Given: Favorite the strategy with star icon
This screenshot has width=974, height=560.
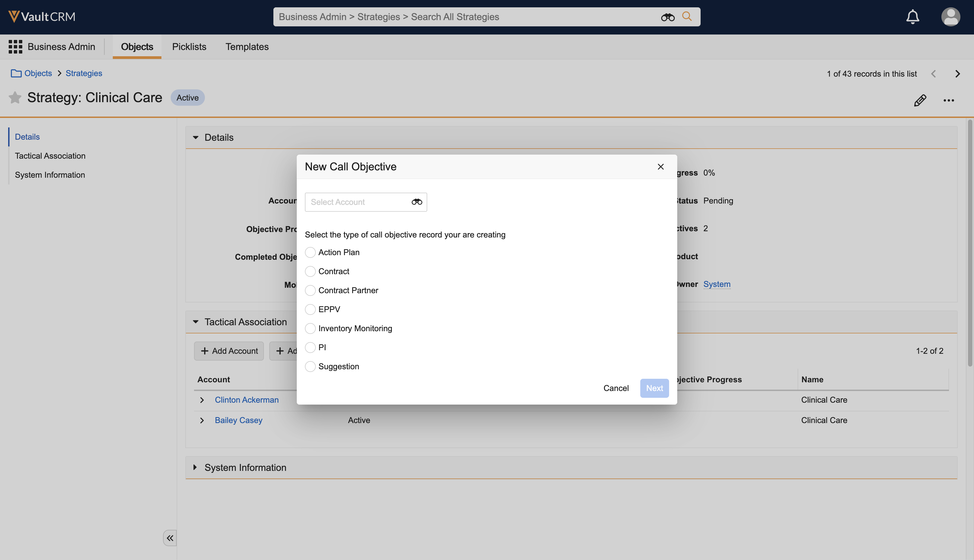Looking at the screenshot, I should tap(15, 98).
